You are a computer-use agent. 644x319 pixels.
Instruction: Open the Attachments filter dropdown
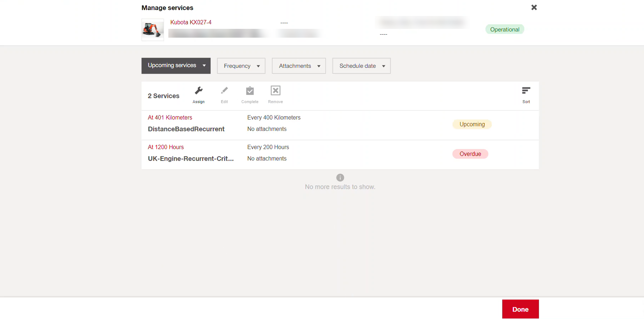(x=299, y=66)
